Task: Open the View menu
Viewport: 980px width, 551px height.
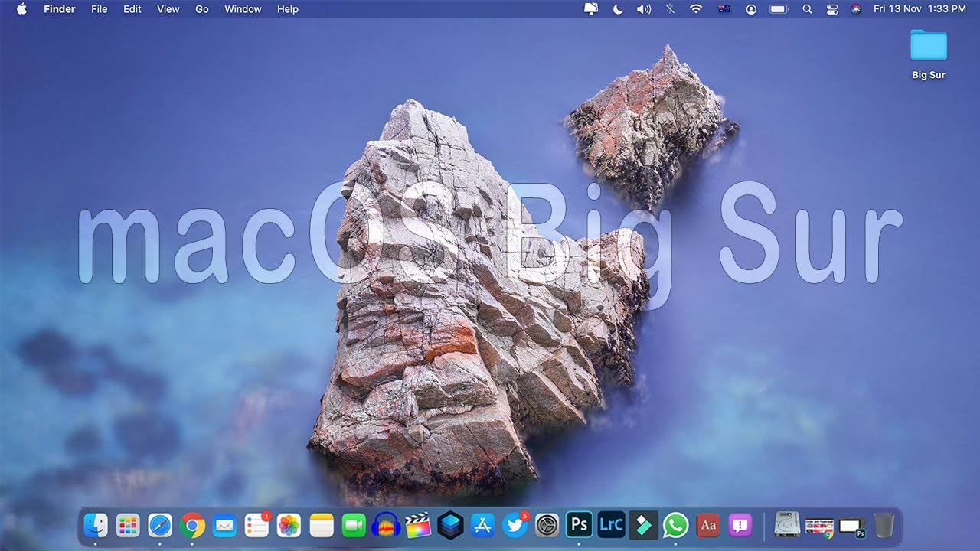Action: 168,9
